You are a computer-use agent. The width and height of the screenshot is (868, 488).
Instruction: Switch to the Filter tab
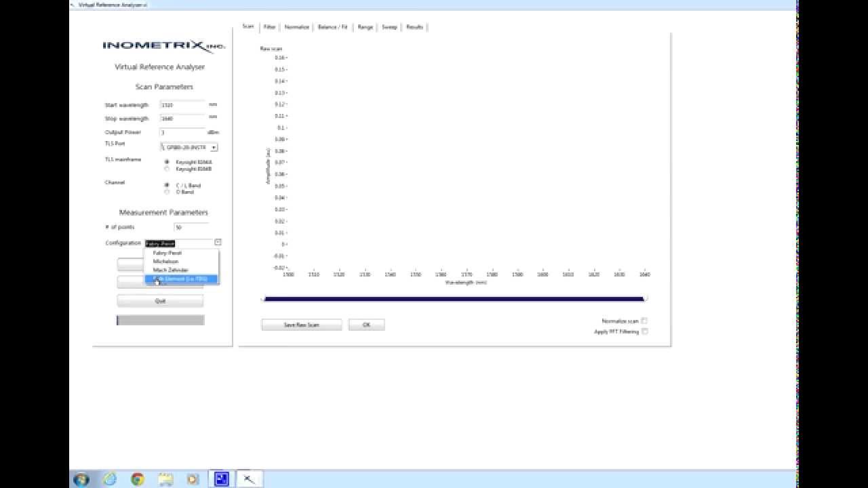[x=269, y=27]
